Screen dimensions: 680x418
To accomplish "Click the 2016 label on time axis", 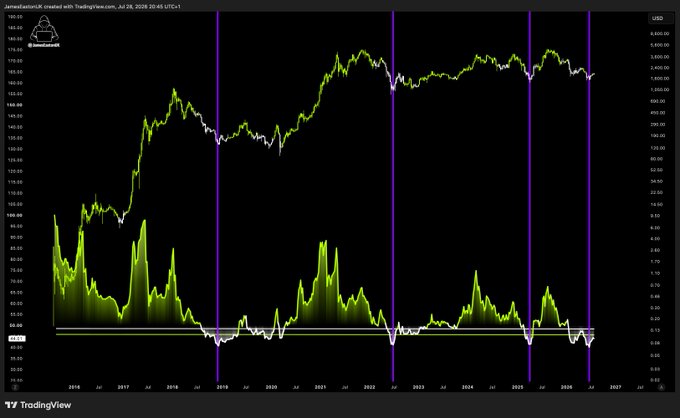I will coord(74,387).
